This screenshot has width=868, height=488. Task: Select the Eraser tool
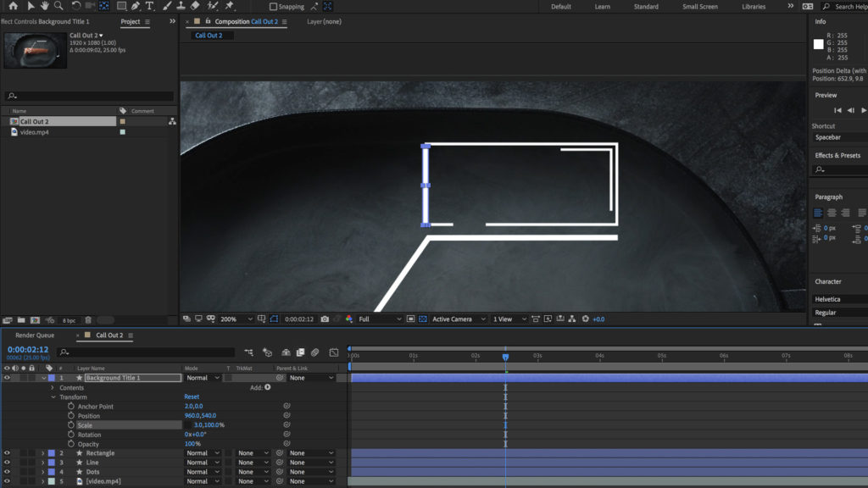pyautogui.click(x=196, y=6)
